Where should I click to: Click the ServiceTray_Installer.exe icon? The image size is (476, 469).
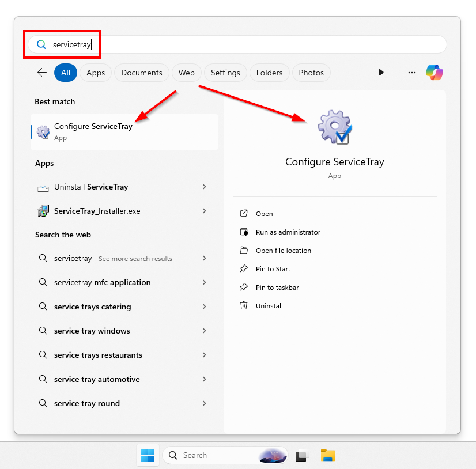[43, 211]
